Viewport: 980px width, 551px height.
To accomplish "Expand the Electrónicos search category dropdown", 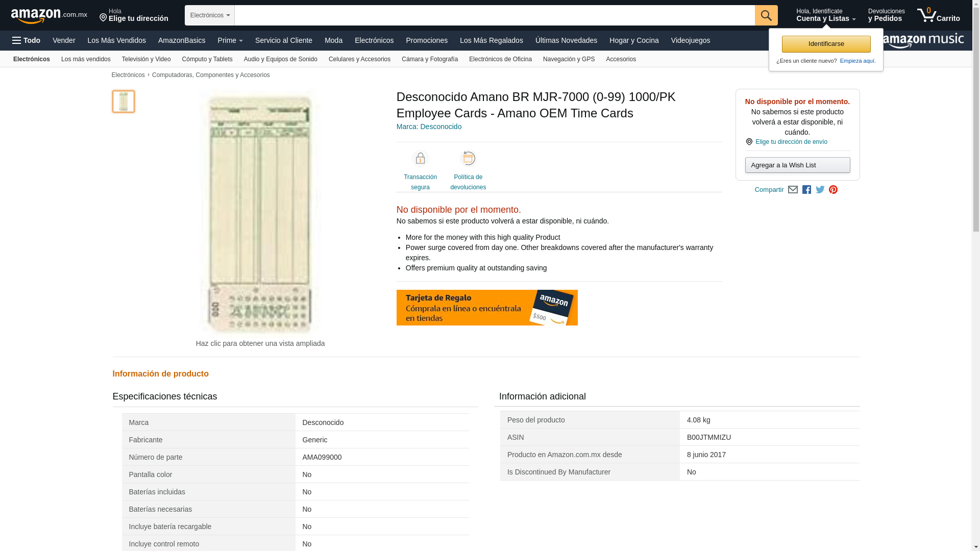I will click(210, 15).
